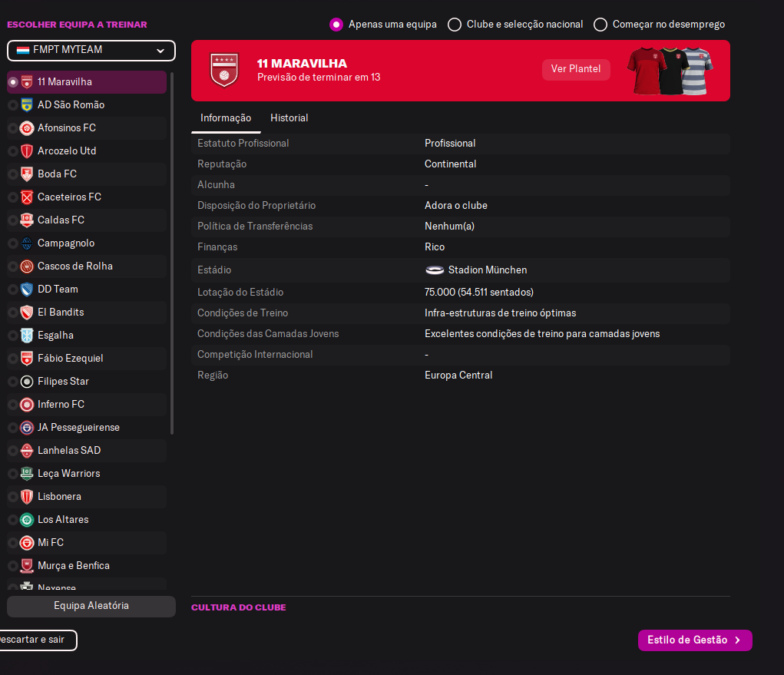
Task: Click the Mi FC crest icon
Action: 27,542
